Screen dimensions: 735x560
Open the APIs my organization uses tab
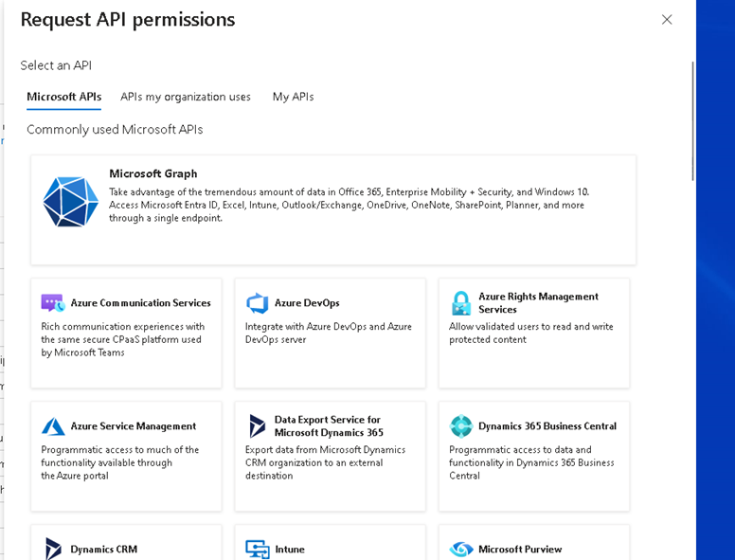tap(186, 97)
